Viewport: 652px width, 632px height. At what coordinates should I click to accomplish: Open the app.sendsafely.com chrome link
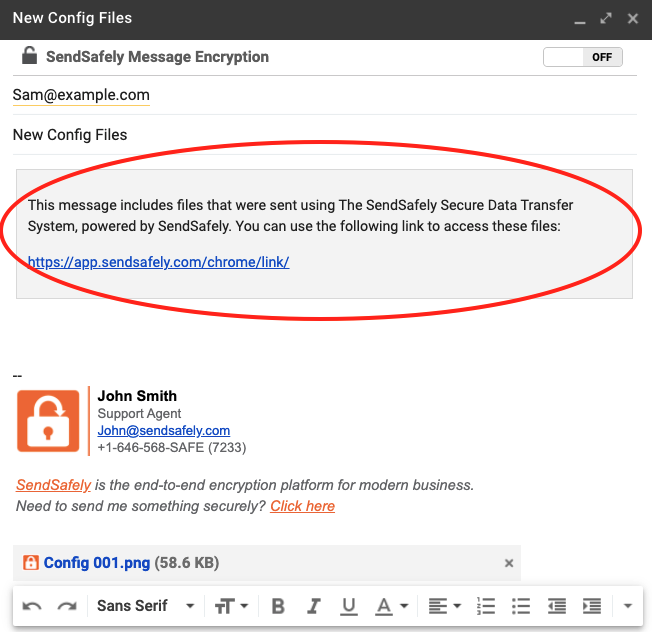click(158, 262)
